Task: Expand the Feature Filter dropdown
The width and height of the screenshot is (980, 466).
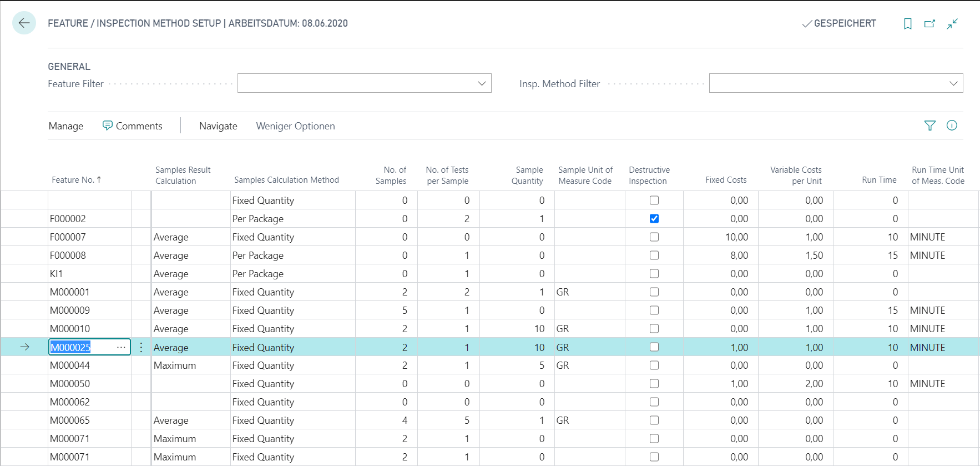Action: (x=481, y=83)
